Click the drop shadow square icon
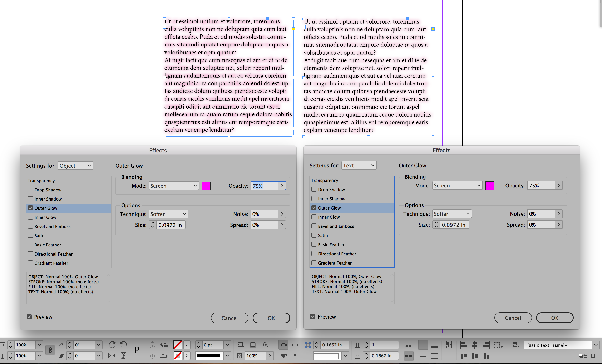Screen dimensions: 602x364 click(x=253, y=344)
